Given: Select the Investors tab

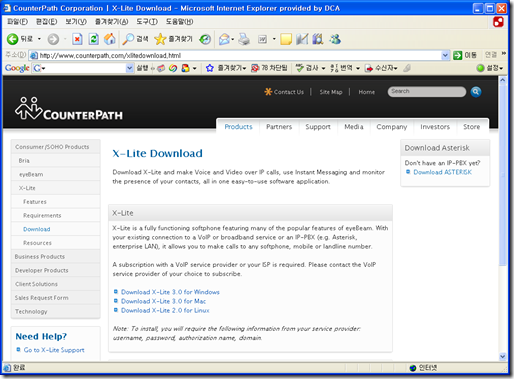Looking at the screenshot, I should click(x=435, y=127).
